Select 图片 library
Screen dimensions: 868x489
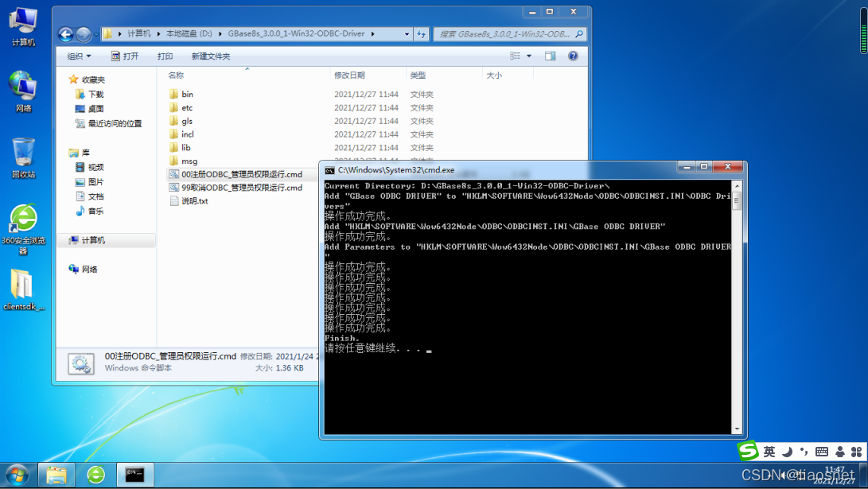90,182
